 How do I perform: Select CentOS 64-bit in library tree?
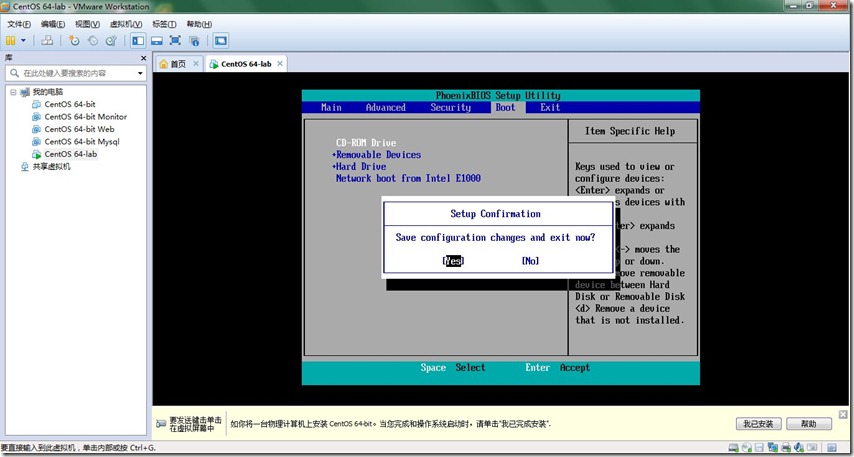click(70, 104)
